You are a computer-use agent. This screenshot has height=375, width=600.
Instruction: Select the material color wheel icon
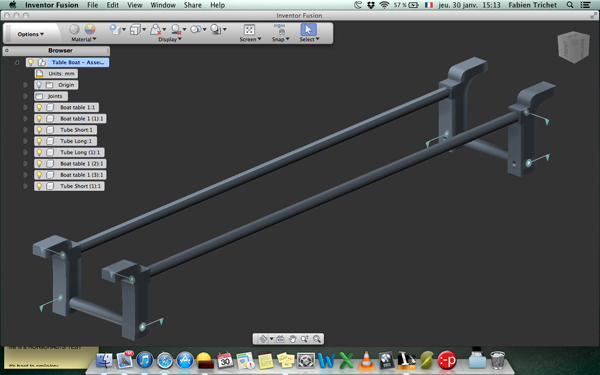90,29
